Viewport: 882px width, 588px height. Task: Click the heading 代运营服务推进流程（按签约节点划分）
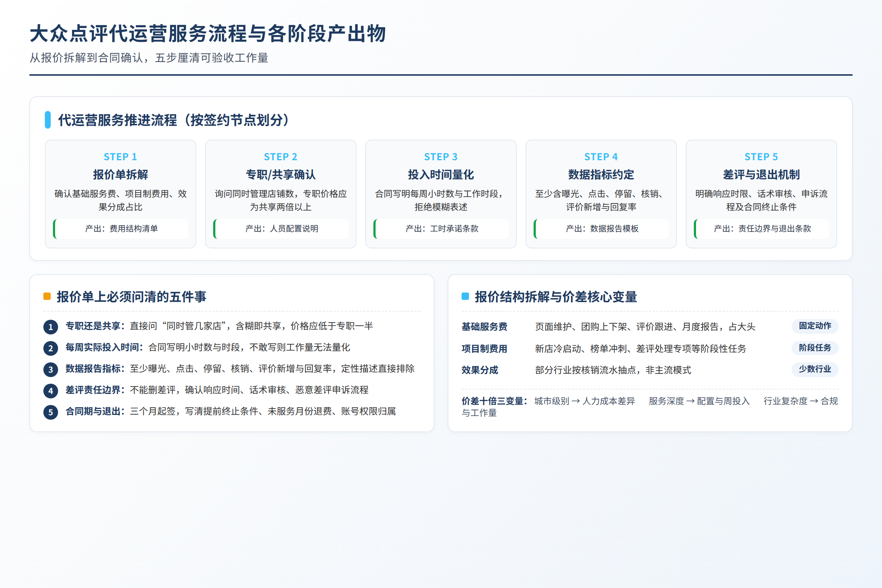tap(173, 120)
